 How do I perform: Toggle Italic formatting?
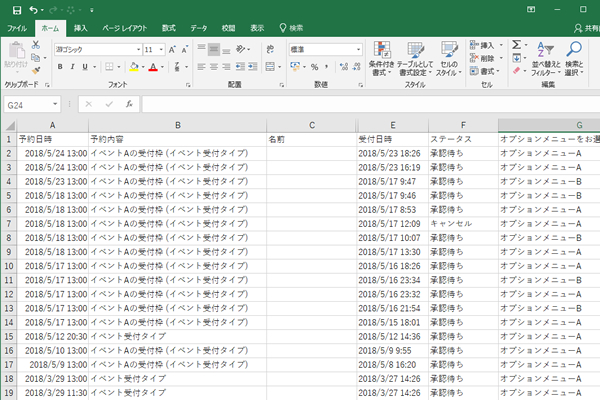click(74, 67)
